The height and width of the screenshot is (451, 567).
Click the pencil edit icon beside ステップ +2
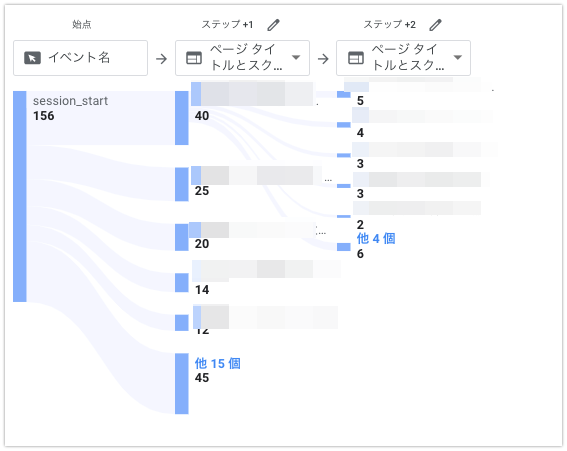tap(435, 25)
